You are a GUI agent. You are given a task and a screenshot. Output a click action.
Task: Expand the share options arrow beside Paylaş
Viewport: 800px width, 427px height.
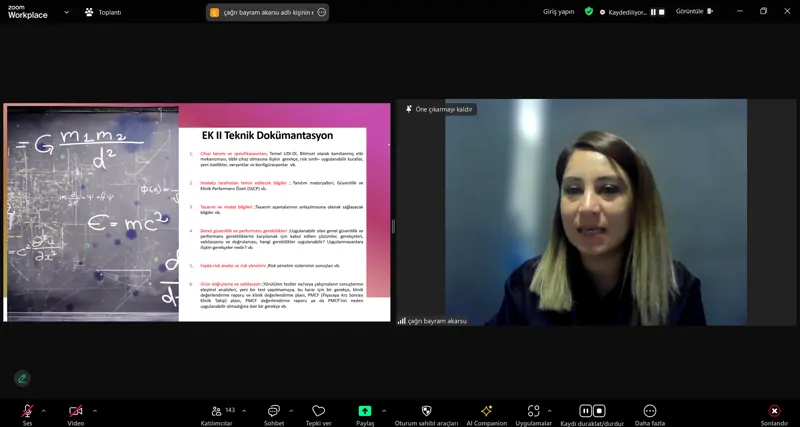384,411
